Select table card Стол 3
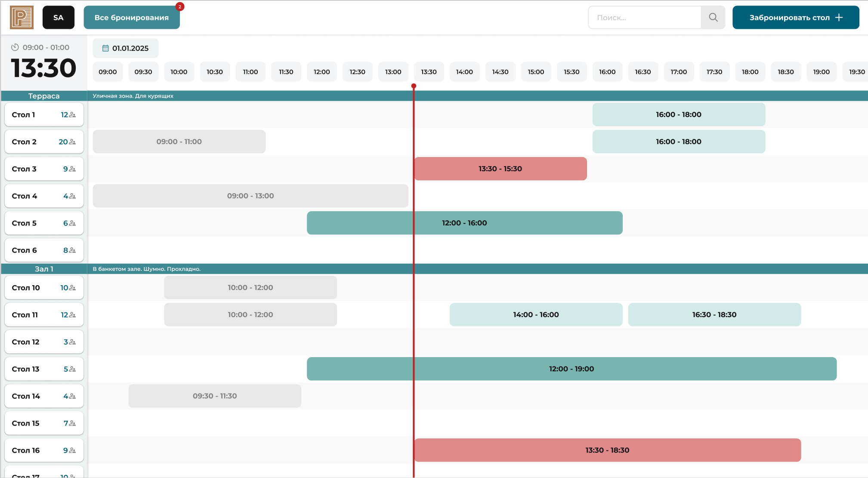 click(44, 169)
